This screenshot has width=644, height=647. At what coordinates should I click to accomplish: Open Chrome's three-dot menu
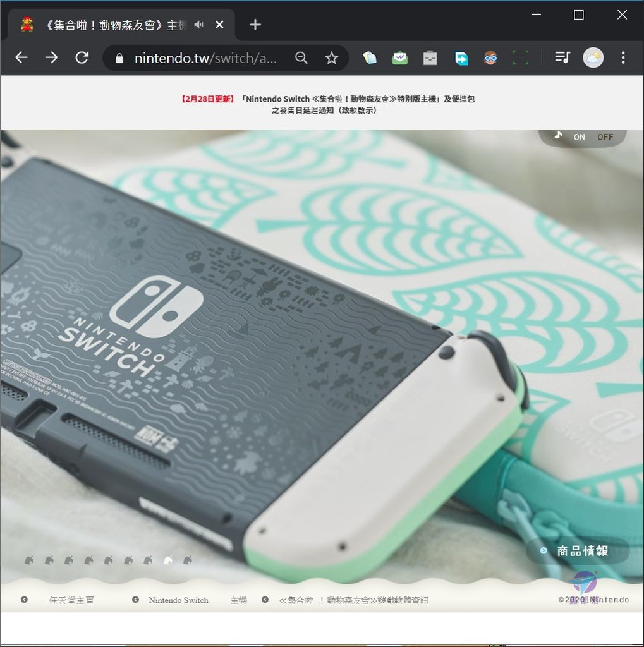(623, 57)
